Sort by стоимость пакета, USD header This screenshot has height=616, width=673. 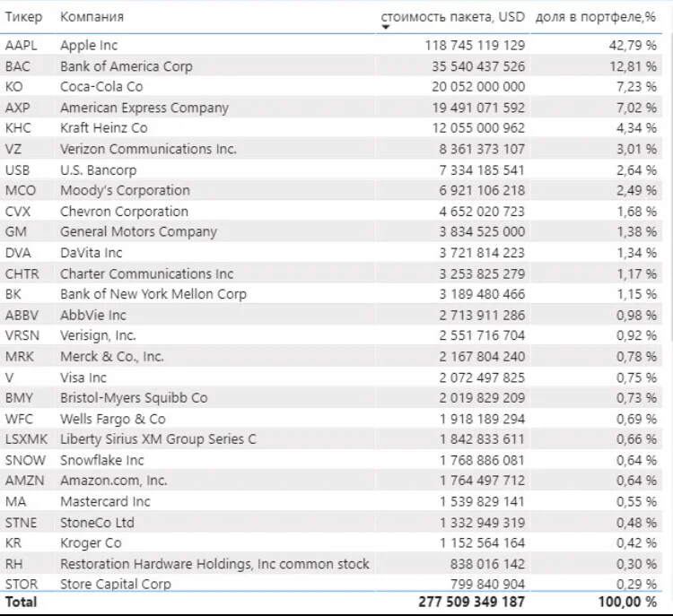(x=453, y=17)
